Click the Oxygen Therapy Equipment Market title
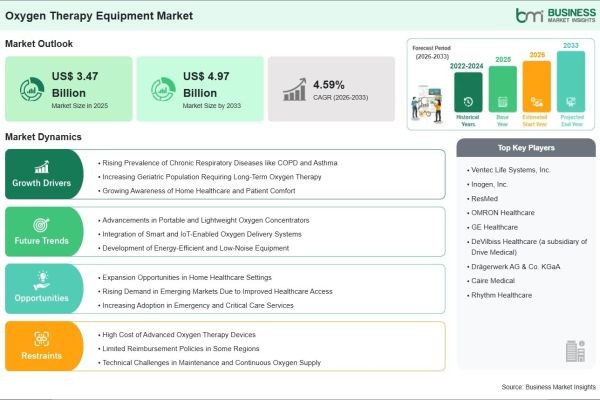This screenshot has height=400, width=600. tap(99, 16)
